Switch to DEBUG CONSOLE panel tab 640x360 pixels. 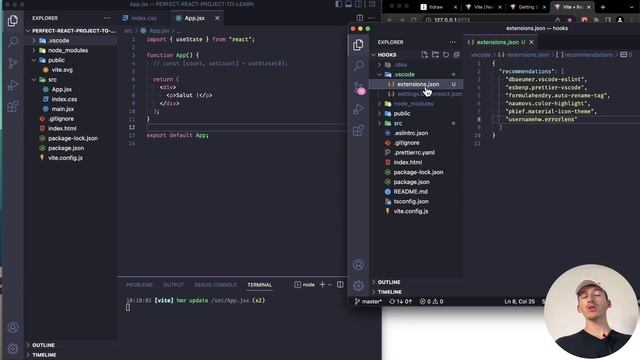[215, 284]
